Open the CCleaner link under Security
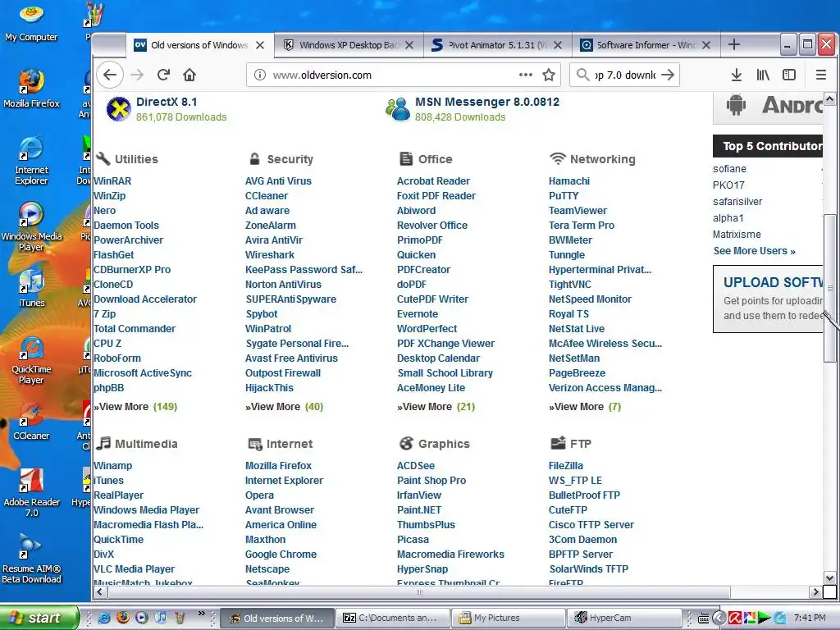The height and width of the screenshot is (630, 840). click(x=267, y=196)
